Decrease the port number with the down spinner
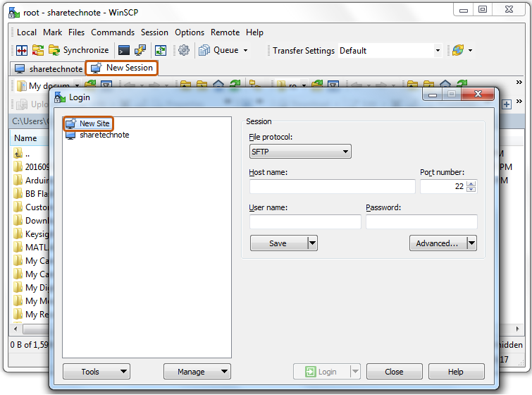This screenshot has height=395, width=532. (x=471, y=189)
